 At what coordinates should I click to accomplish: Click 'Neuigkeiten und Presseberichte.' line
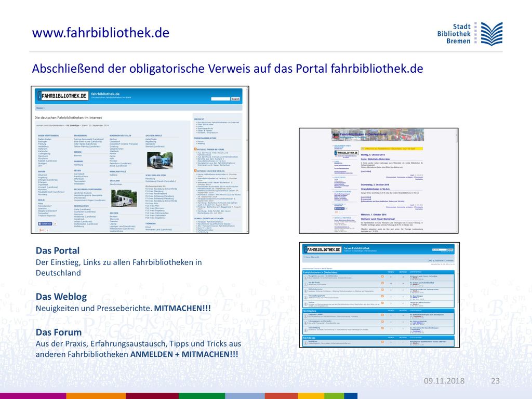click(94, 309)
